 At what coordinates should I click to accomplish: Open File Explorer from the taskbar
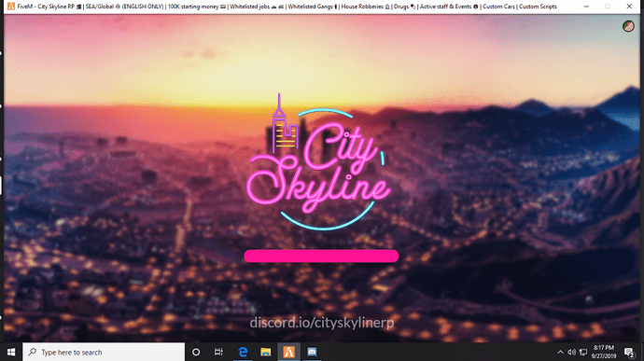pyautogui.click(x=266, y=352)
